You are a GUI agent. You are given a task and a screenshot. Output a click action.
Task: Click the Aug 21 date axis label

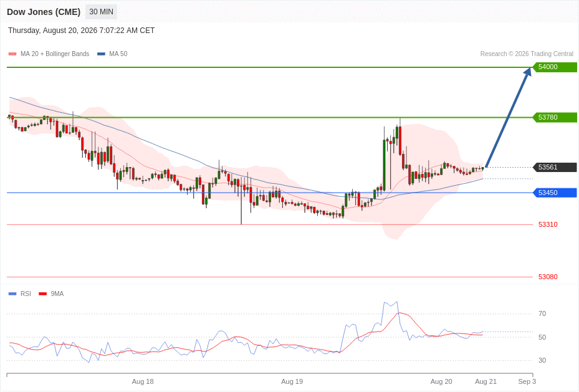(486, 381)
